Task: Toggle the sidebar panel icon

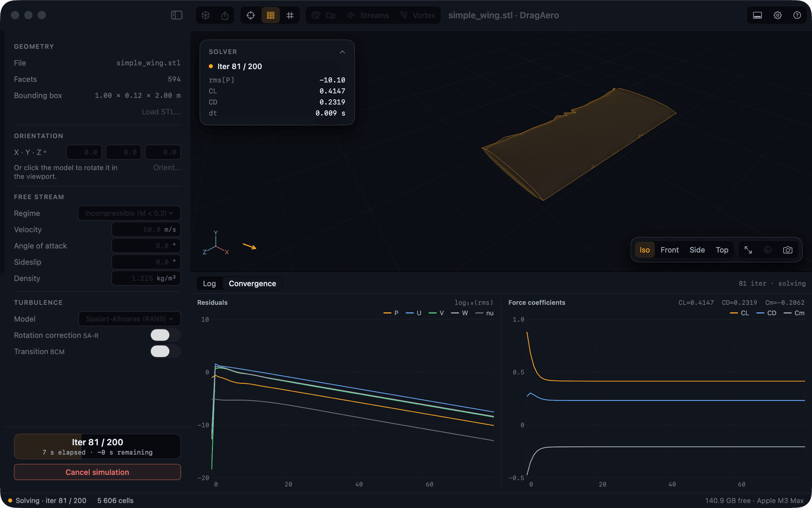Action: point(176,15)
